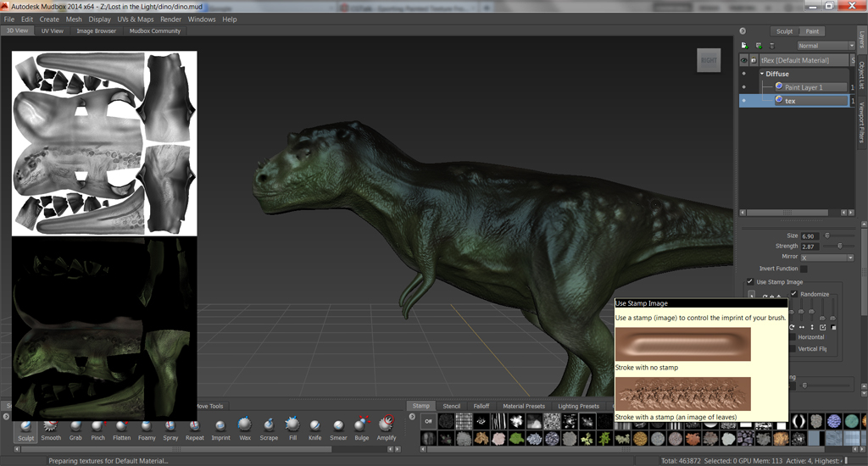Select the Flatten tool
This screenshot has height=466, width=868.
122,430
